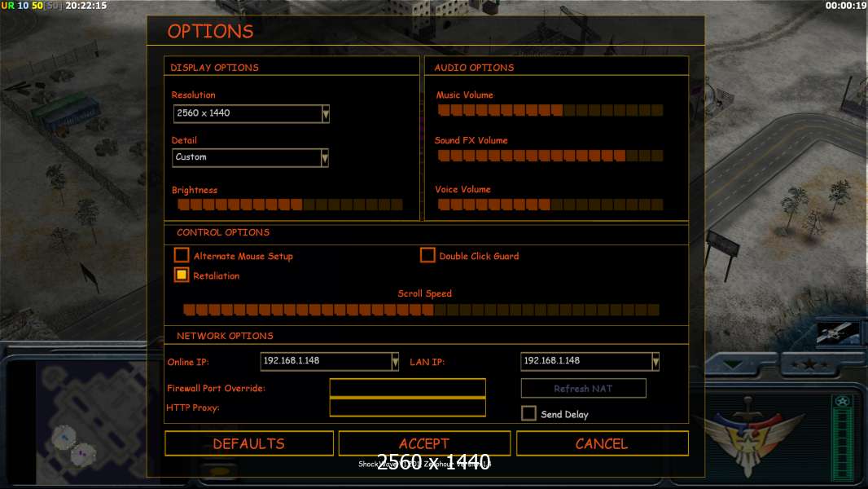
Task: Expand the Online IP dropdown
Action: click(395, 362)
